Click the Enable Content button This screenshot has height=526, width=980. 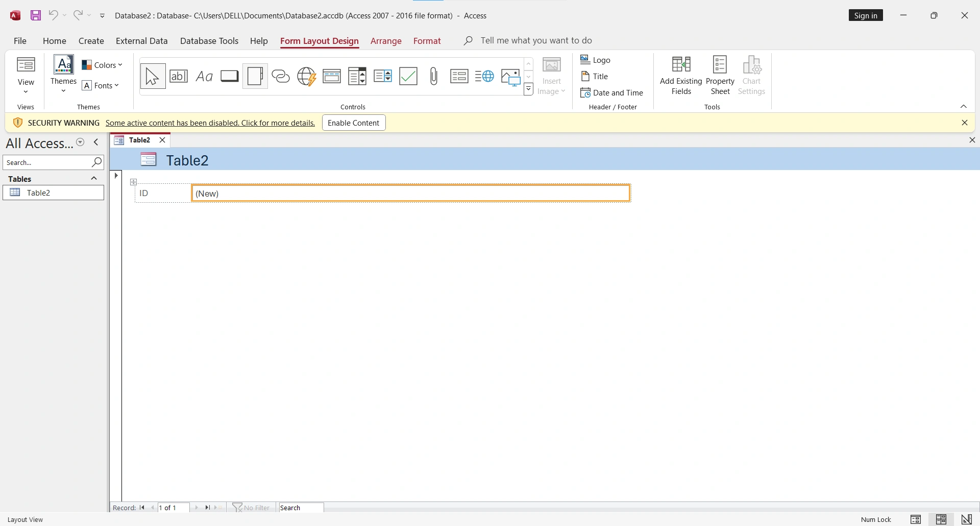point(354,123)
